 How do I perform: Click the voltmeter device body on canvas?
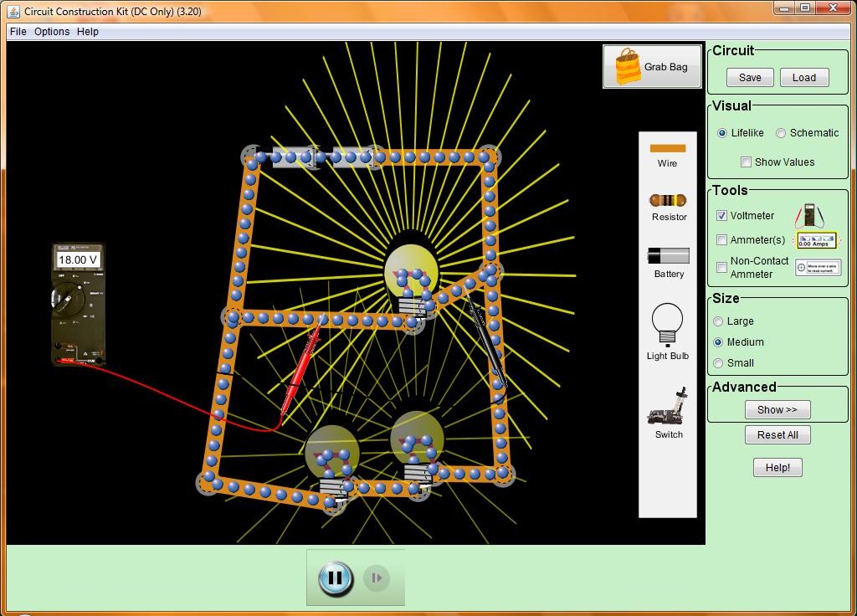point(78,304)
